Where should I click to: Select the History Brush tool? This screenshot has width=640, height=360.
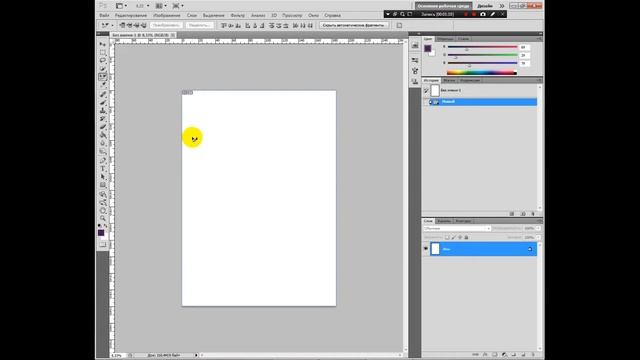(103, 119)
